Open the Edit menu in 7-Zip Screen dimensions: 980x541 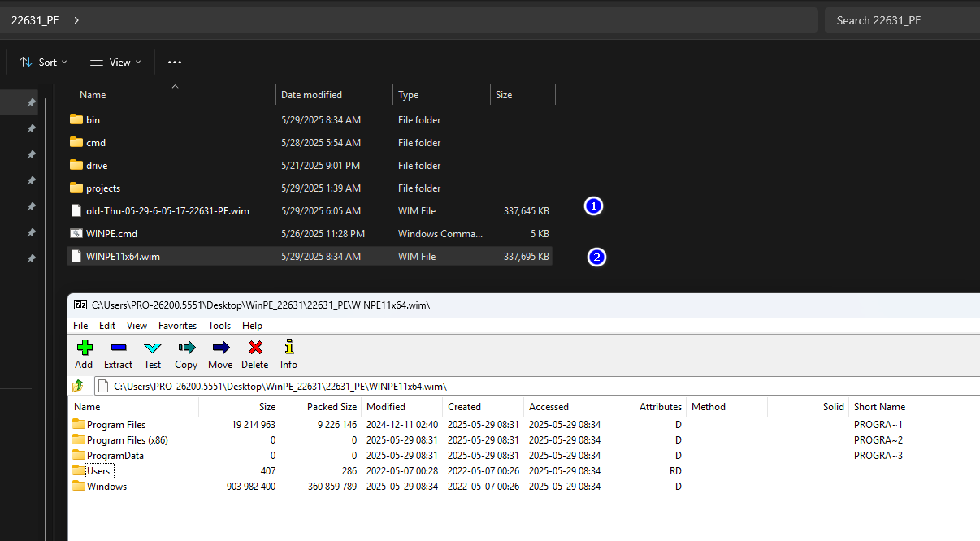point(107,325)
